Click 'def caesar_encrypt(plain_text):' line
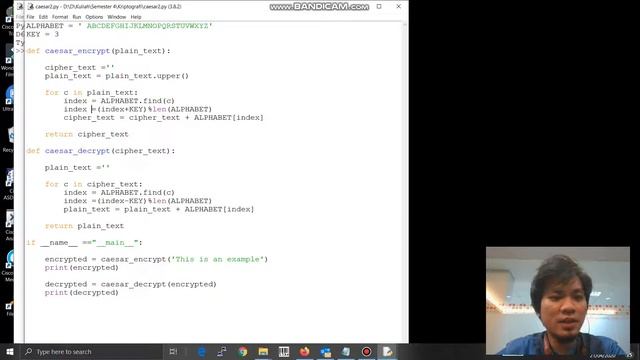640x360 pixels. [x=98, y=51]
